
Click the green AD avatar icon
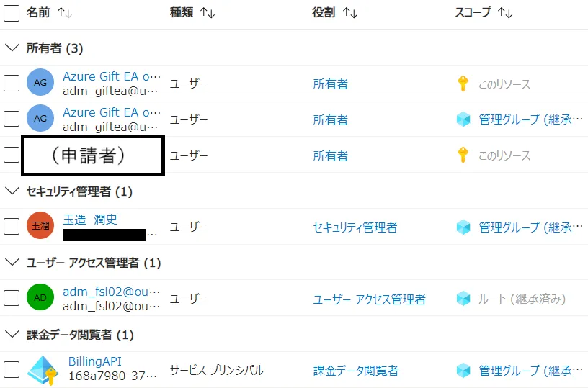40,297
